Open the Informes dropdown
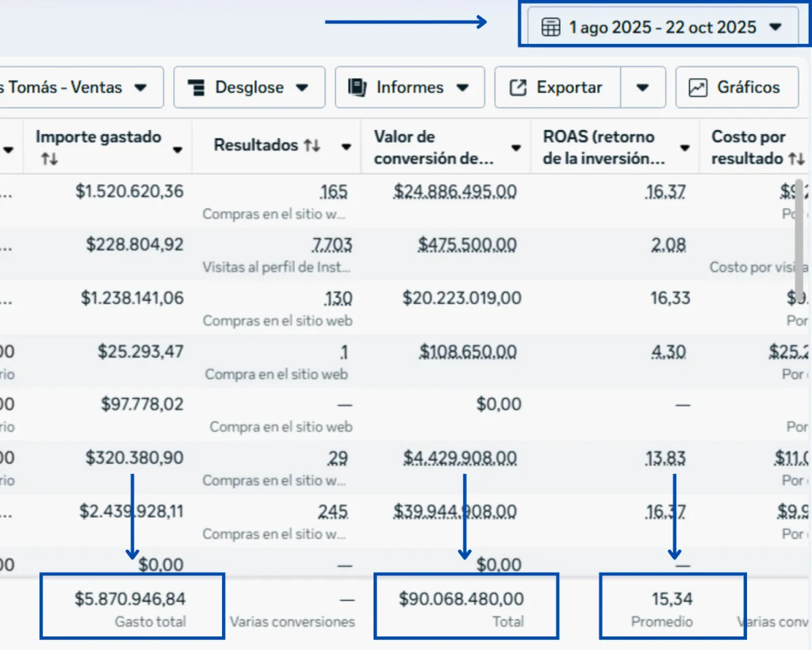The image size is (812, 650). coord(409,87)
